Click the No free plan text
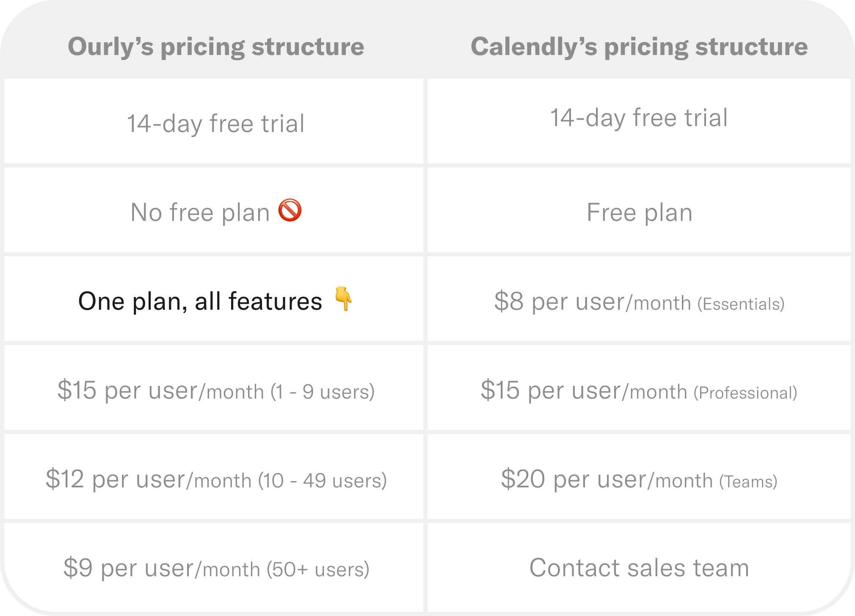 pos(200,212)
